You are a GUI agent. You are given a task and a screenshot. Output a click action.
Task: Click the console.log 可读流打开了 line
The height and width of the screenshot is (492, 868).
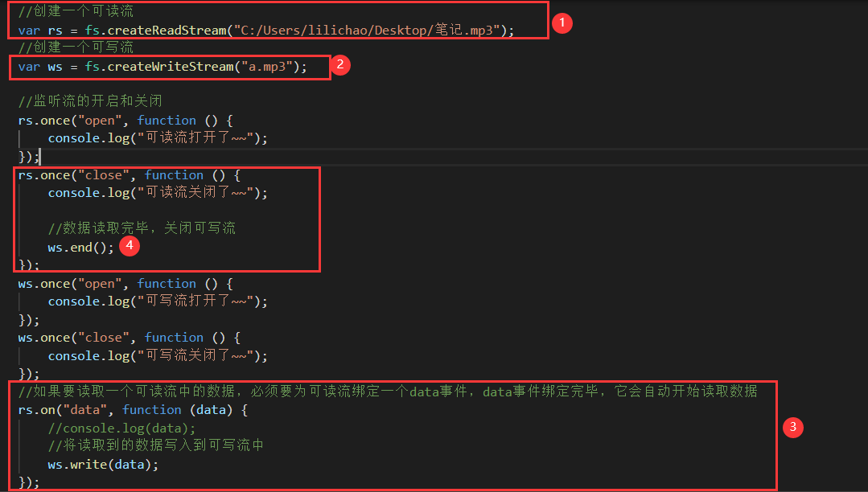click(158, 137)
